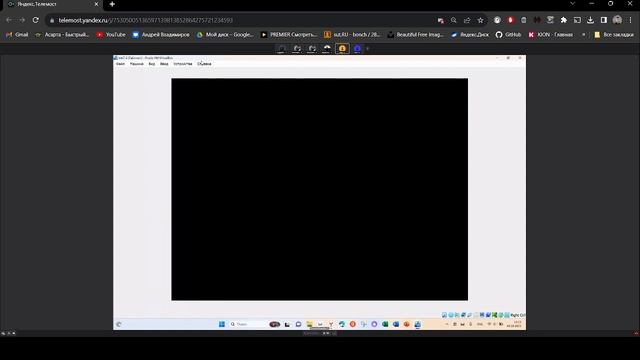Open the YouTube bookmark
Viewport: 640px width, 360px height.
111,35
